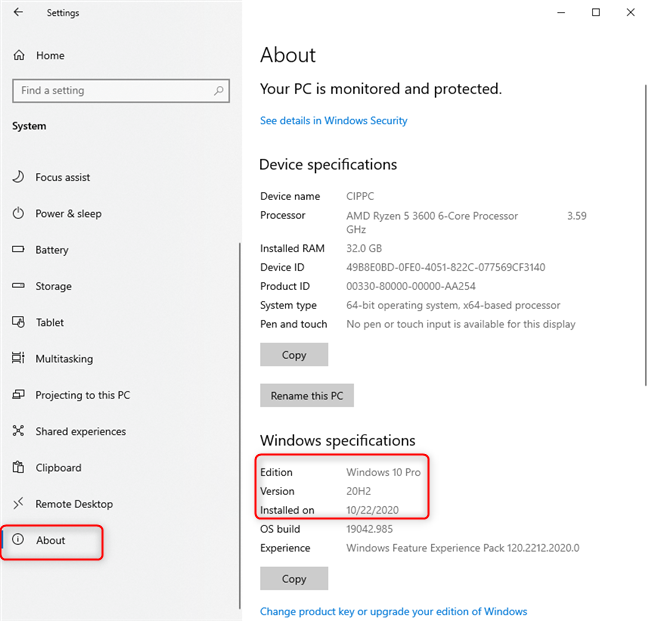Click the back arrow in Settings
The image size is (648, 621).
pos(18,12)
